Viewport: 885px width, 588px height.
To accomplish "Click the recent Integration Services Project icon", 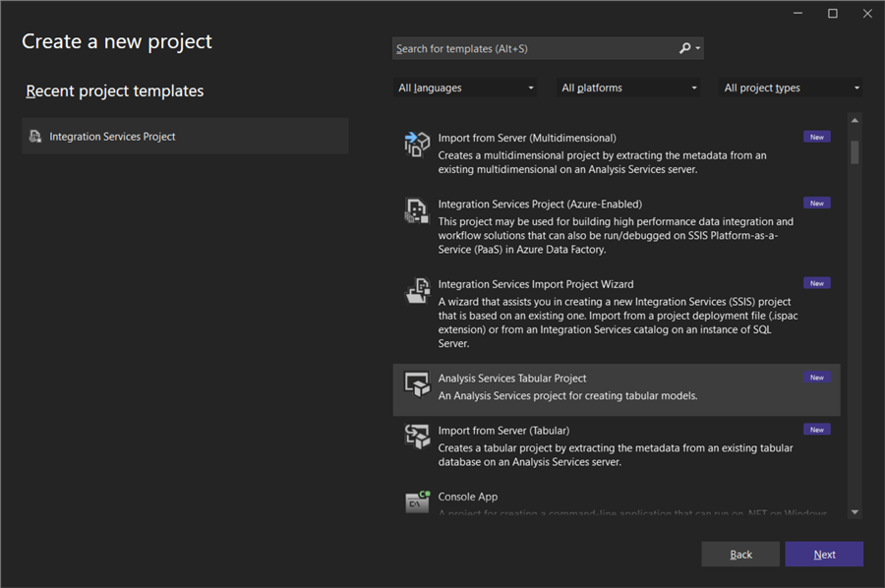I will (35, 137).
